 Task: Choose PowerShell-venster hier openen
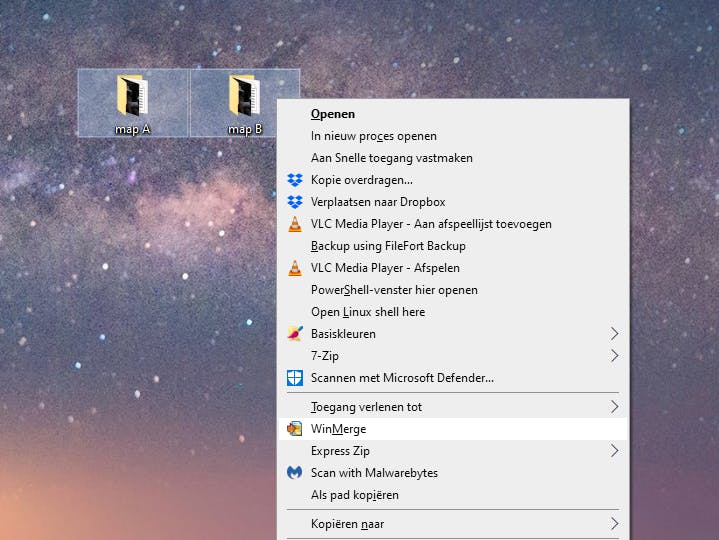point(453,290)
